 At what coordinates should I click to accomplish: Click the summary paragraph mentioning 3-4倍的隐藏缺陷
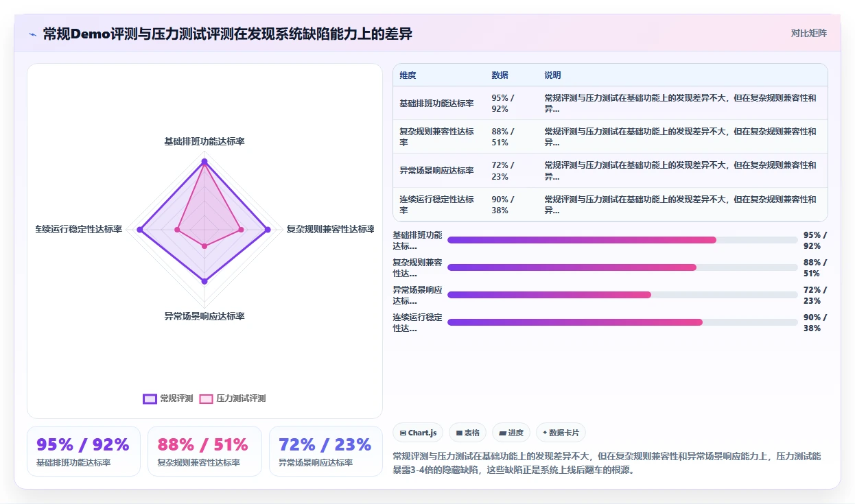tap(610, 463)
